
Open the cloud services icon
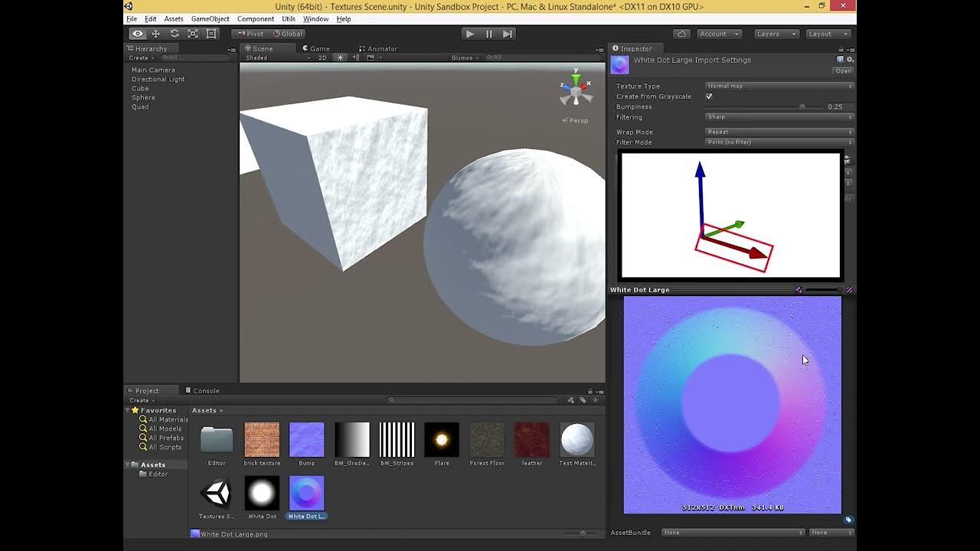(x=681, y=34)
